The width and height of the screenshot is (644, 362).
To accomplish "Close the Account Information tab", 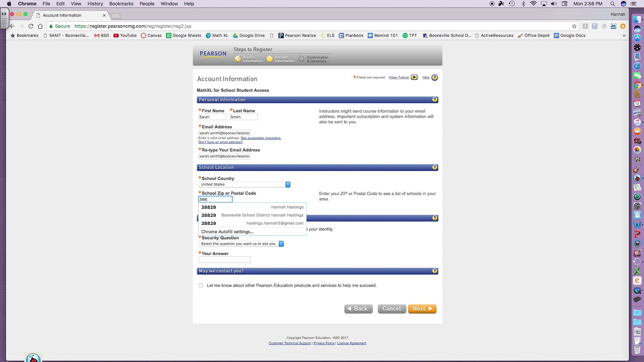I will click(104, 15).
